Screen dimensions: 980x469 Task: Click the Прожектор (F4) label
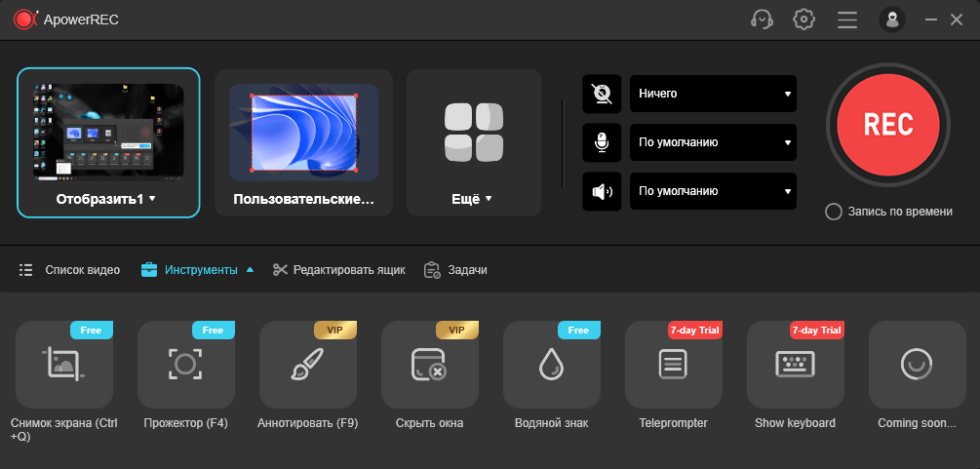(x=185, y=423)
